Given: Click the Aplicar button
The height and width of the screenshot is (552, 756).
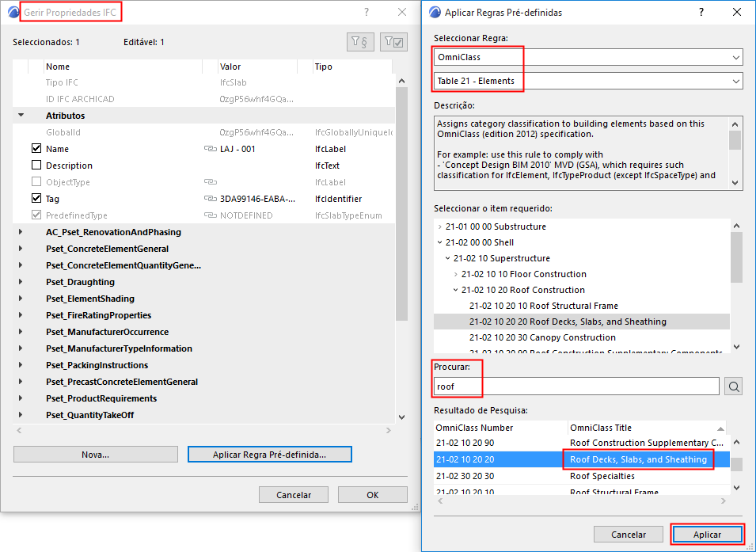Looking at the screenshot, I should point(707,534).
